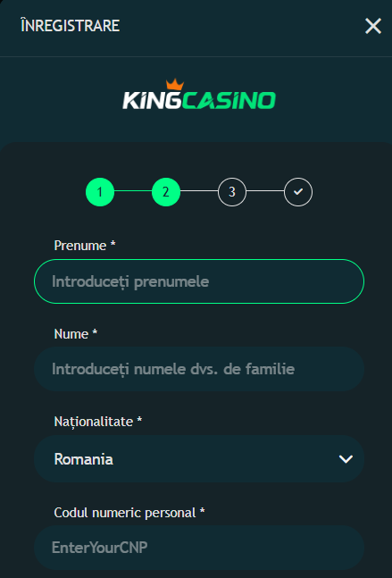The width and height of the screenshot is (392, 578).
Task: Click the Nume * field label
Action: tap(76, 334)
